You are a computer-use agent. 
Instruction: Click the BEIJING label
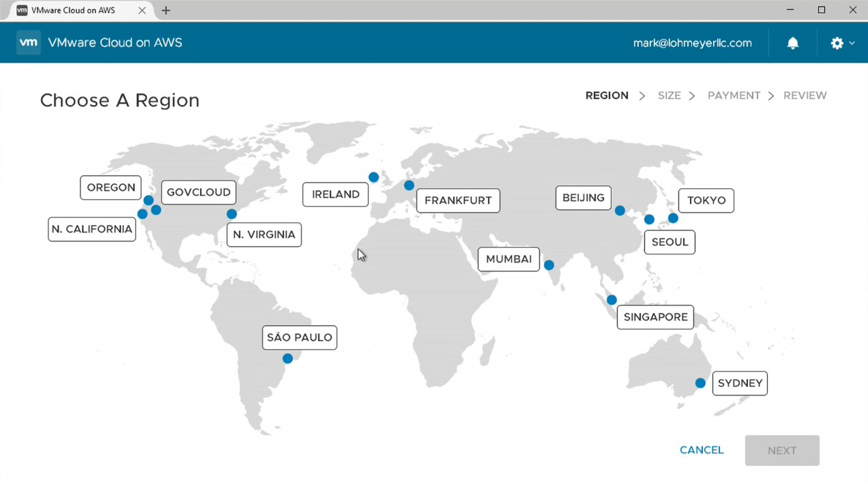pyautogui.click(x=583, y=198)
